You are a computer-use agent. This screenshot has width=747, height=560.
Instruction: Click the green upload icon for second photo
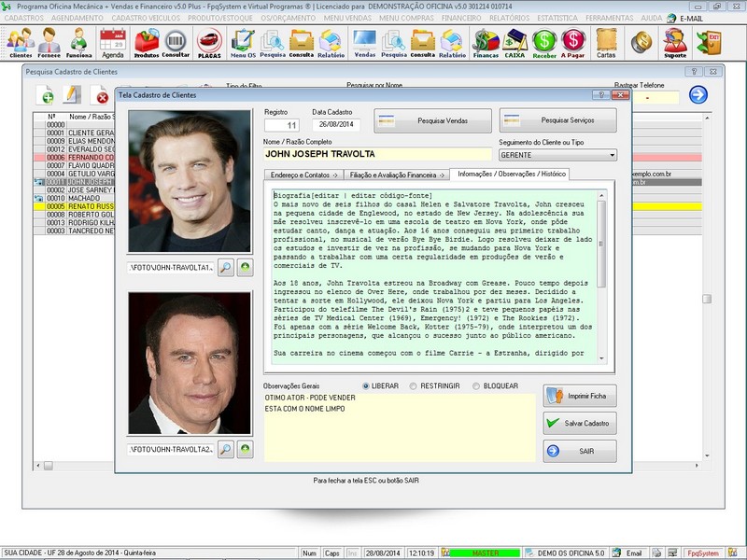click(x=244, y=450)
